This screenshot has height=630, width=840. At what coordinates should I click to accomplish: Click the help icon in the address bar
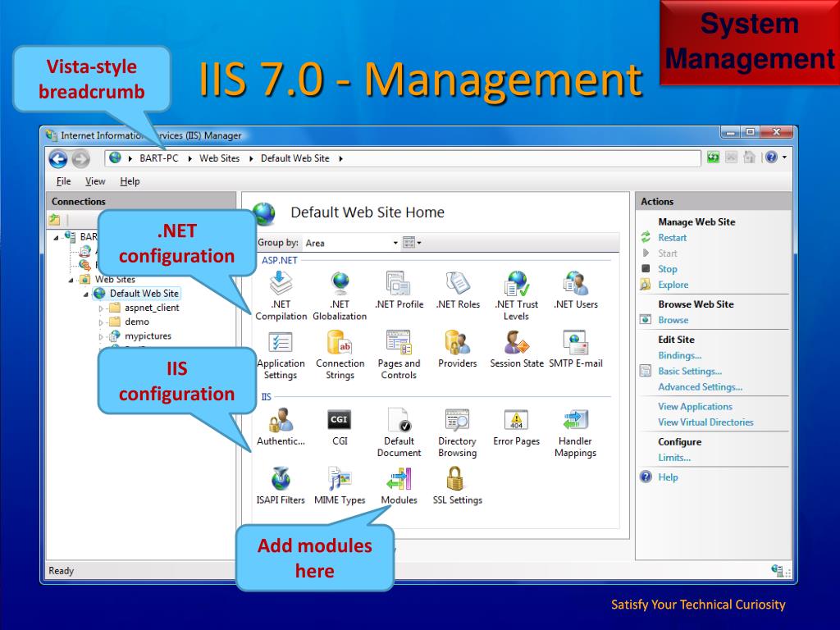(x=771, y=157)
